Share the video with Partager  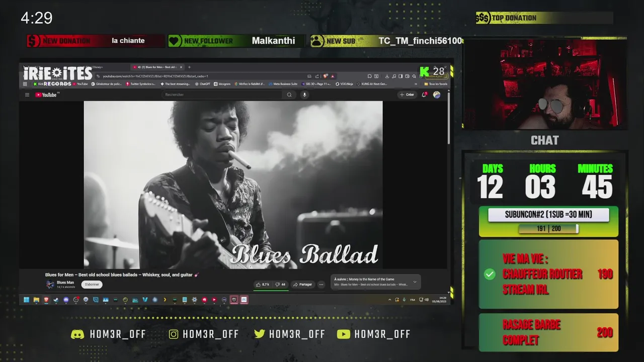pyautogui.click(x=302, y=285)
